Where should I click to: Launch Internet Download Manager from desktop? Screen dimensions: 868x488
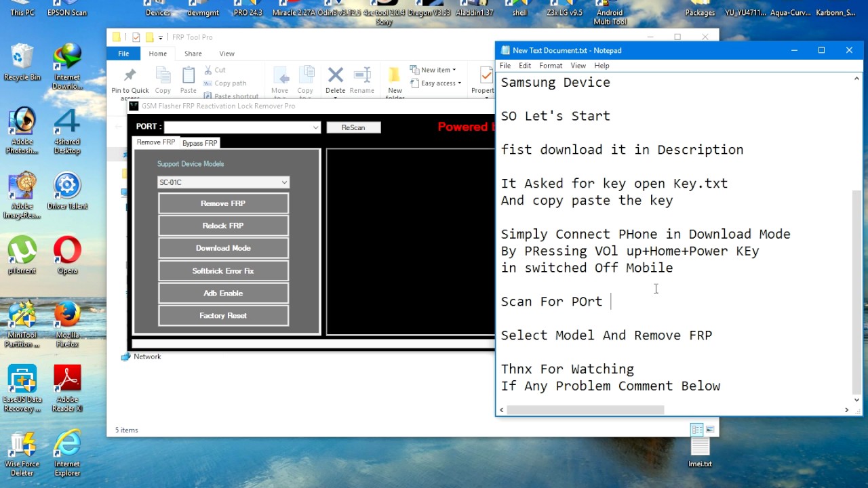coord(67,66)
